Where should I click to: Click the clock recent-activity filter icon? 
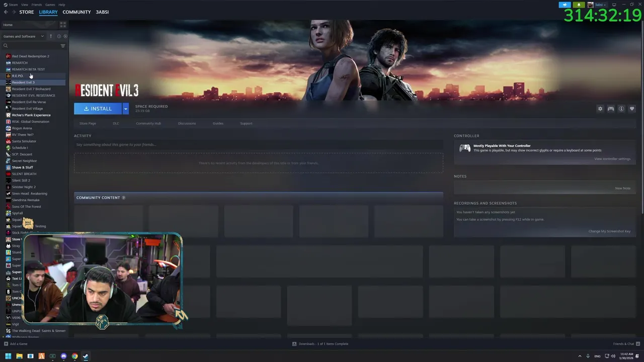pyautogui.click(x=59, y=36)
